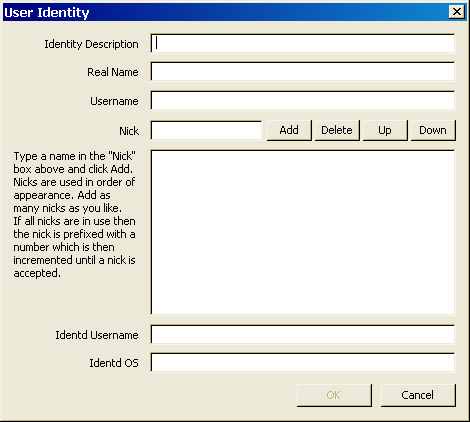Click the "Identity Description" label
The height and width of the screenshot is (422, 470).
tap(91, 44)
